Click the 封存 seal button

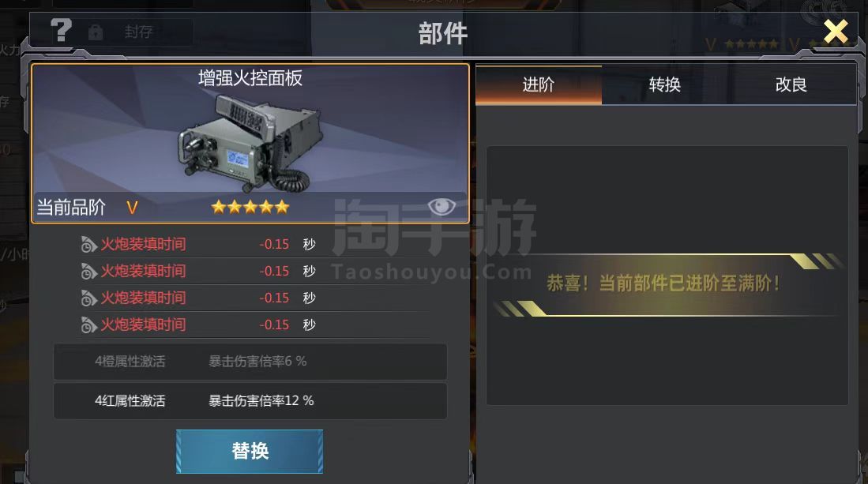pos(138,32)
